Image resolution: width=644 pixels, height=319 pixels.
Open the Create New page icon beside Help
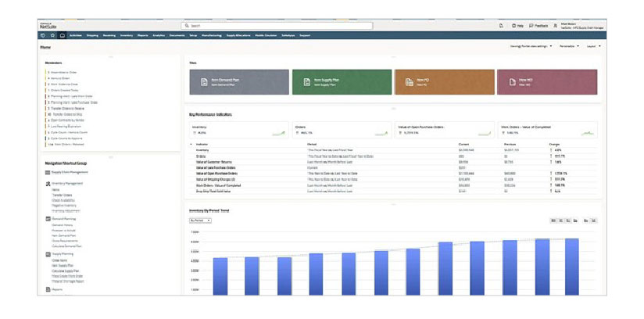point(501,26)
